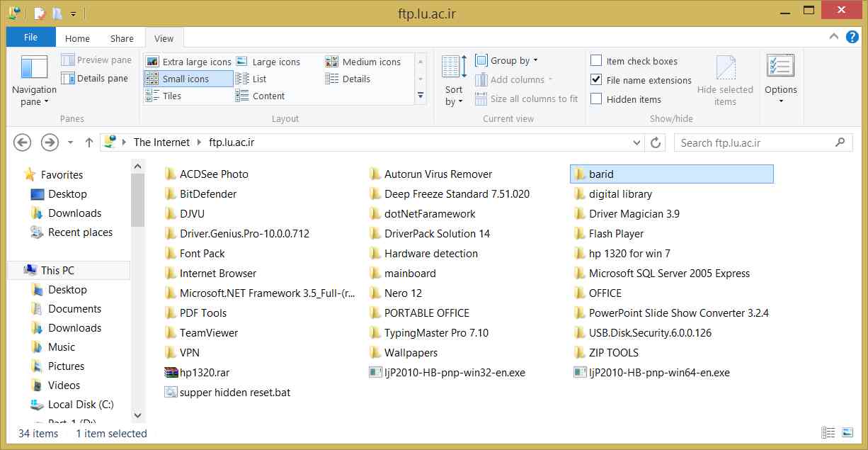Choose the Details layout option
The width and height of the screenshot is (868, 450).
[x=348, y=79]
